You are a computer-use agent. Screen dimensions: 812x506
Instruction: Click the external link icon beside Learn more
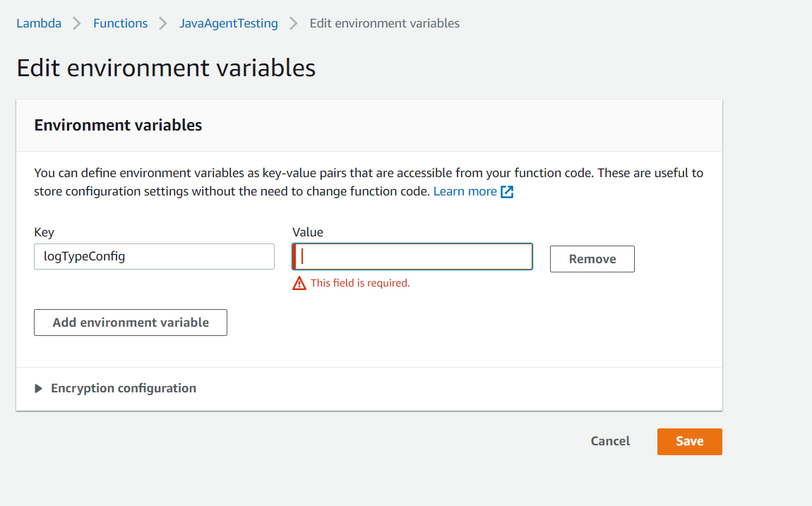(x=507, y=192)
